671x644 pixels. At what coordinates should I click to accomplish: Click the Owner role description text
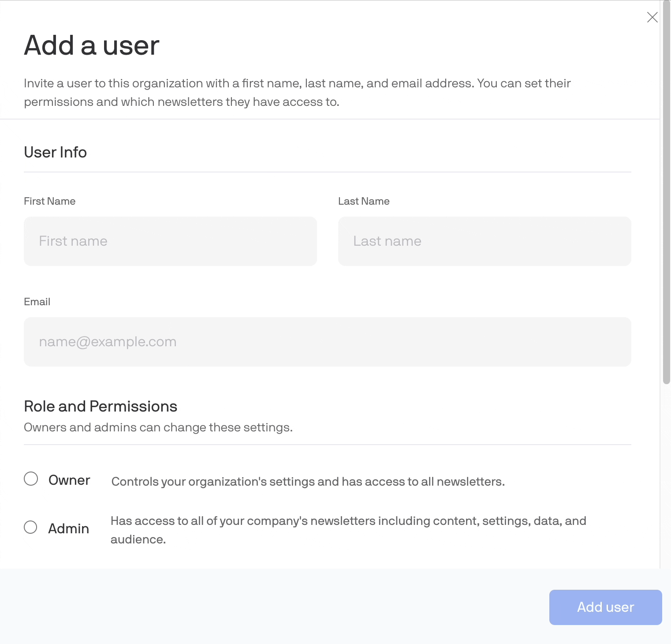click(308, 482)
